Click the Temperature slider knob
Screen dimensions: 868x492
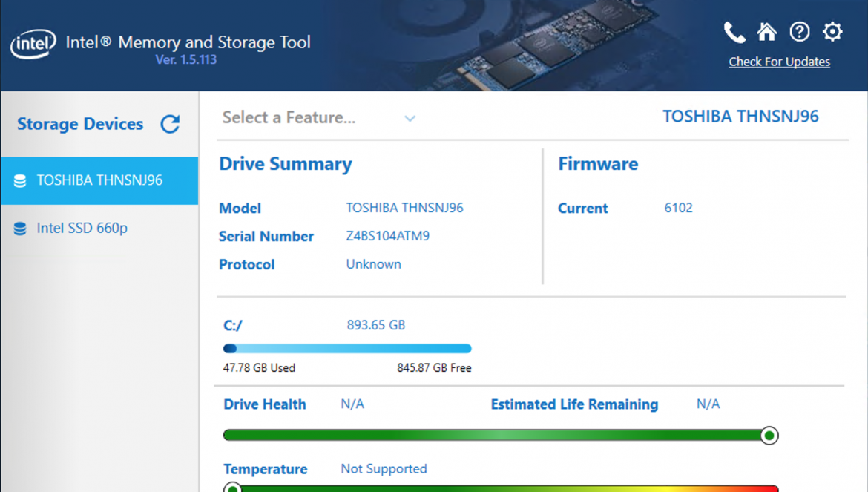[232, 488]
